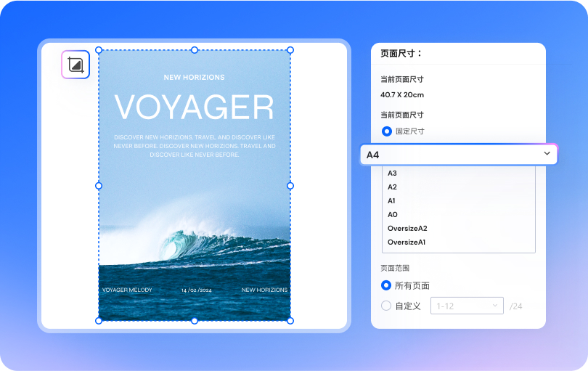Open the A4 page size dropdown

pyautogui.click(x=459, y=155)
